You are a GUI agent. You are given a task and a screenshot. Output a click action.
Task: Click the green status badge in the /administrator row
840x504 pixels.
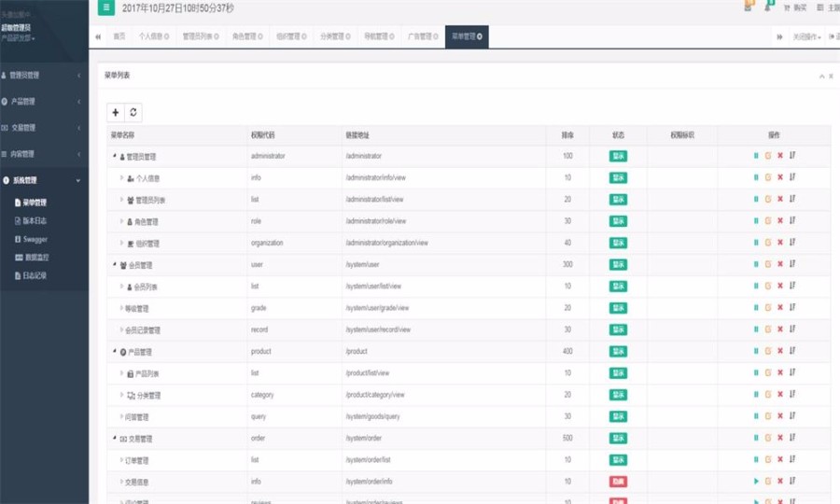point(618,156)
